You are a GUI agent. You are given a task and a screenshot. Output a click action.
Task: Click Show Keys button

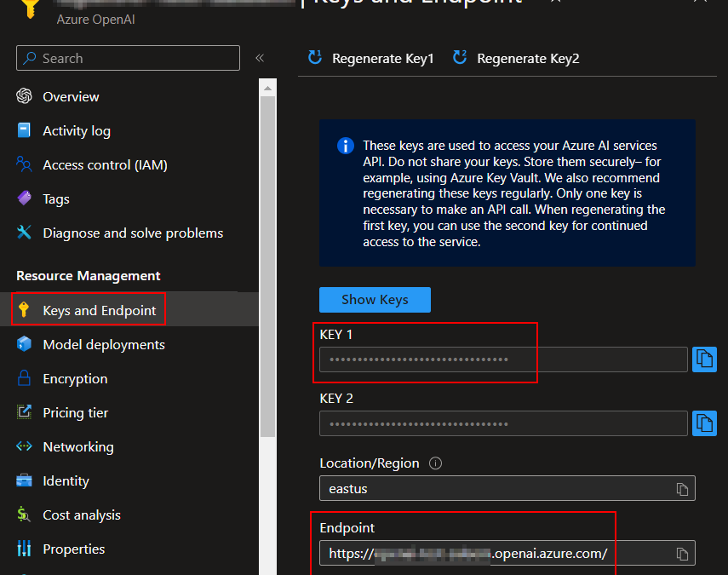[375, 300]
